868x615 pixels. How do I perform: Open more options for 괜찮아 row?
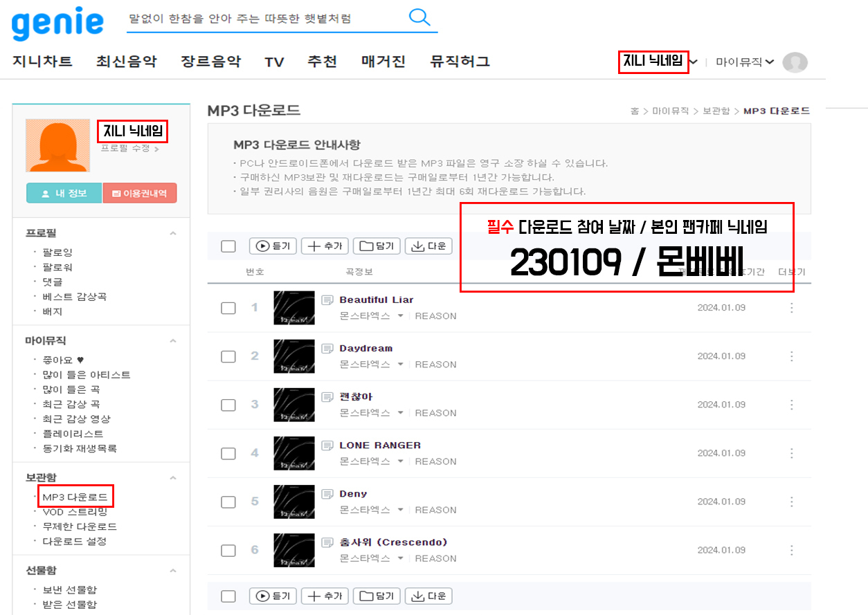792,405
